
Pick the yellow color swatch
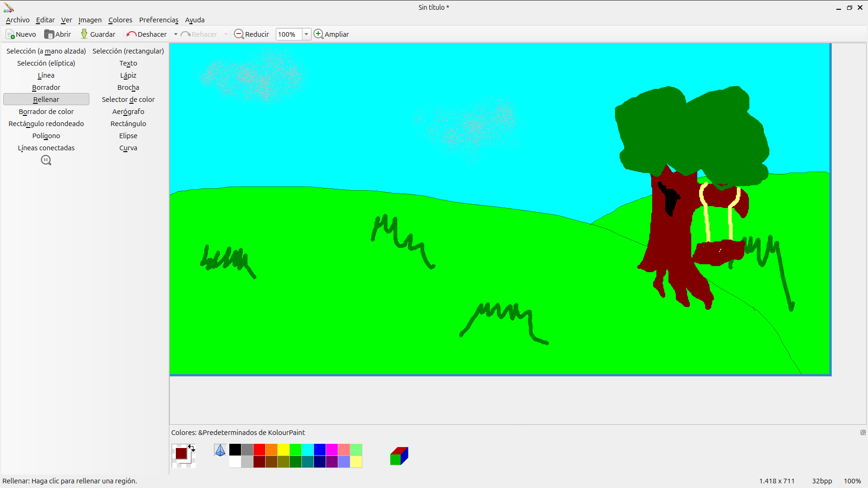pyautogui.click(x=283, y=450)
